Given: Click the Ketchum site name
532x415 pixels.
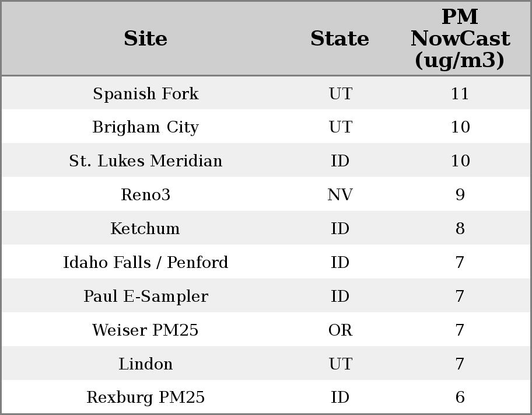Looking at the screenshot, I should coord(146,229).
